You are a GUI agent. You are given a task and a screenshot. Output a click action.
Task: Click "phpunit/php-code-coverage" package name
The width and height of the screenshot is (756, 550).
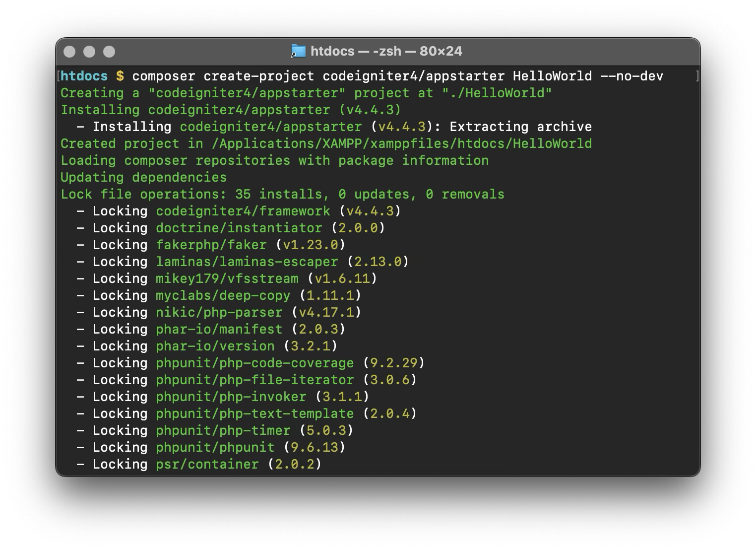click(255, 363)
